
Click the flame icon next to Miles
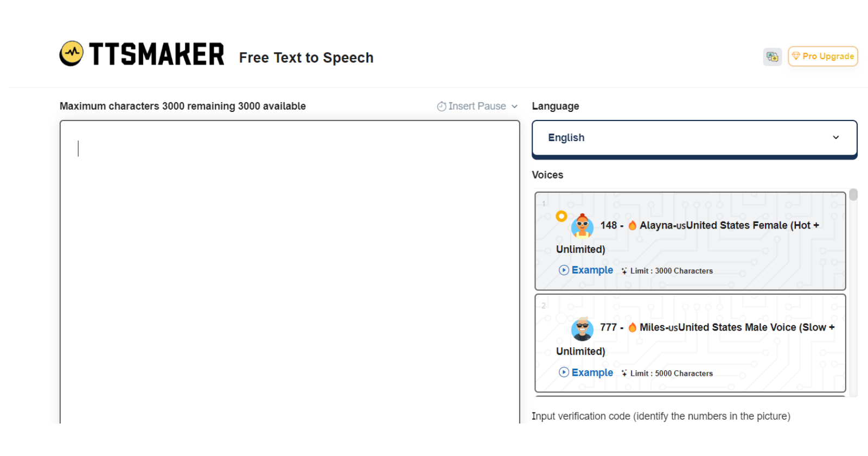pos(632,327)
